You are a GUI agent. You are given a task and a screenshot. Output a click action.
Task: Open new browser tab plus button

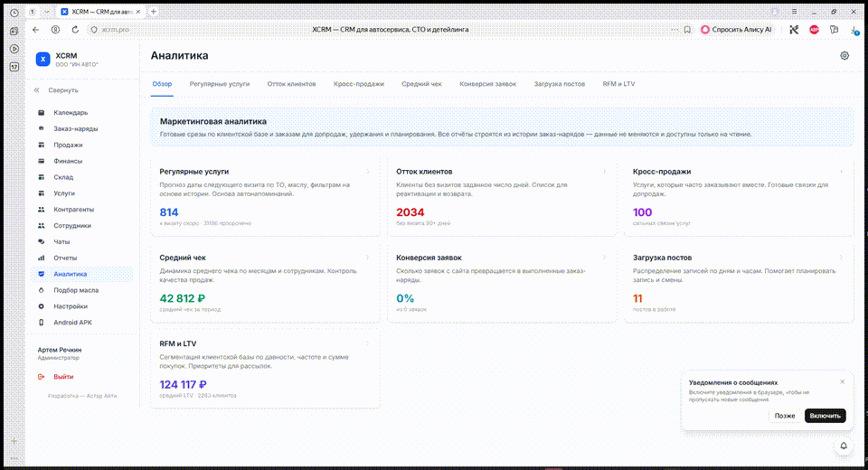(x=154, y=12)
